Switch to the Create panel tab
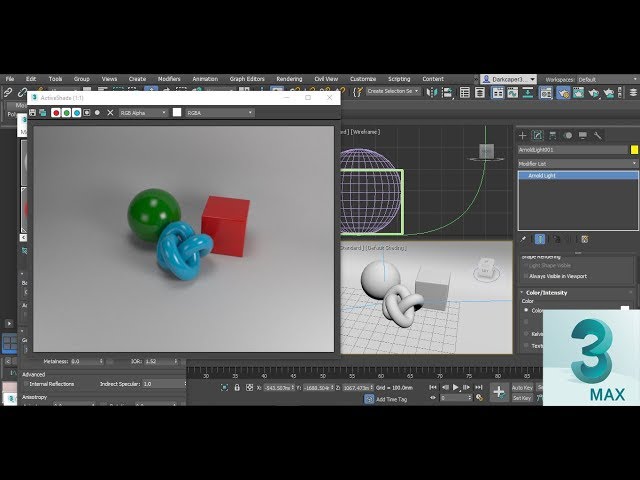The image size is (640, 480). 522,136
